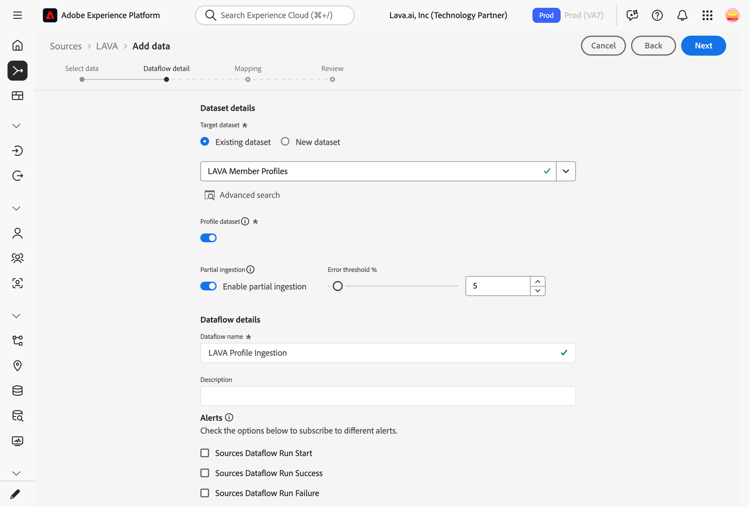750x507 pixels.
Task: Select the New dataset radio button
Action: [285, 142]
